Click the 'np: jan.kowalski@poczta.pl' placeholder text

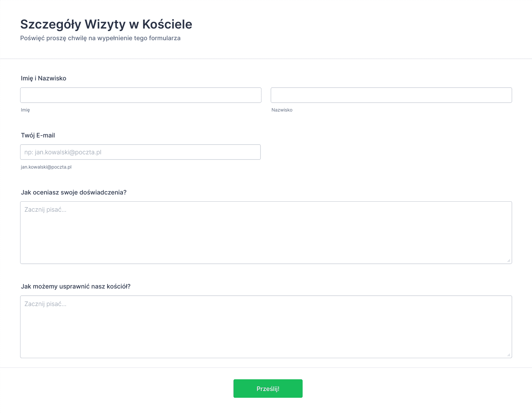(63, 152)
